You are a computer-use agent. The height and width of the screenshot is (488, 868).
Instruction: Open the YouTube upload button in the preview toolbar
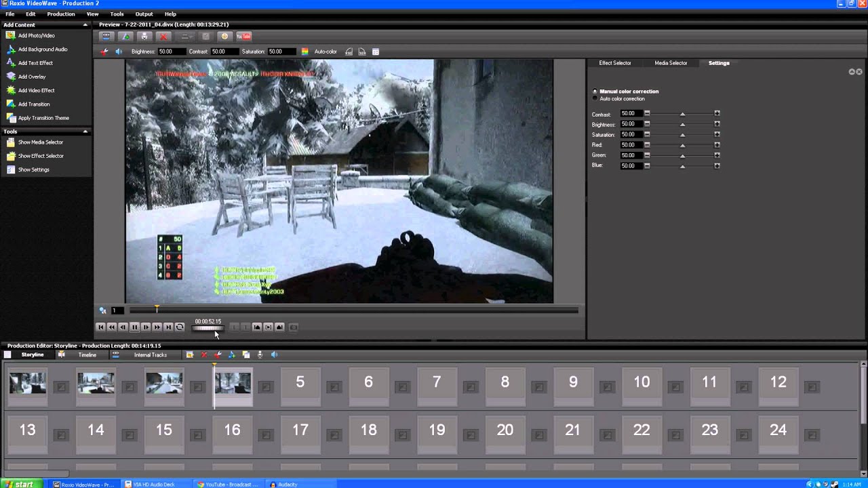click(243, 37)
